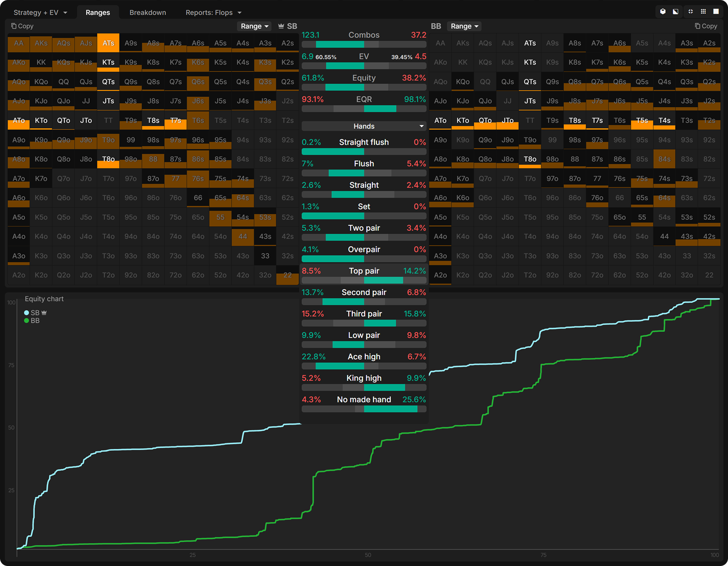Copy the BB range
The height and width of the screenshot is (566, 728).
pos(706,26)
